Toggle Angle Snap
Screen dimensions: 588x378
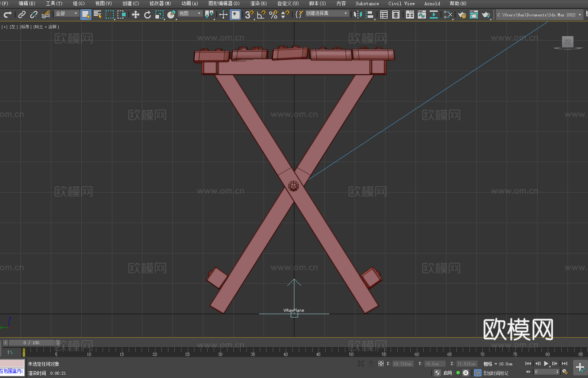[x=261, y=14]
